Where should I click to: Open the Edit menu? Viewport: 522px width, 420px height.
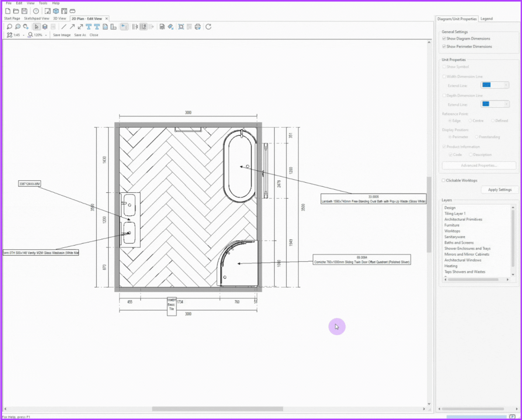click(x=19, y=3)
